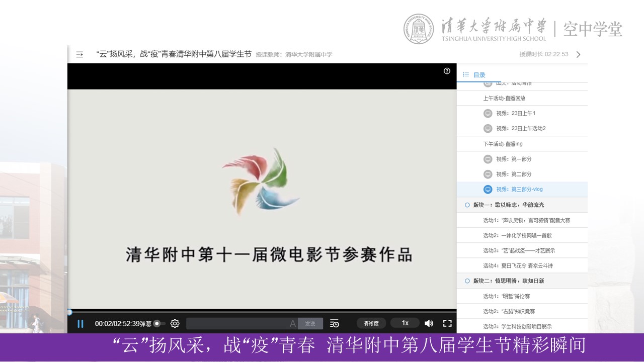Viewport: 644px width, 362px height.
Task: Open the playlist history icon
Action: point(335,324)
